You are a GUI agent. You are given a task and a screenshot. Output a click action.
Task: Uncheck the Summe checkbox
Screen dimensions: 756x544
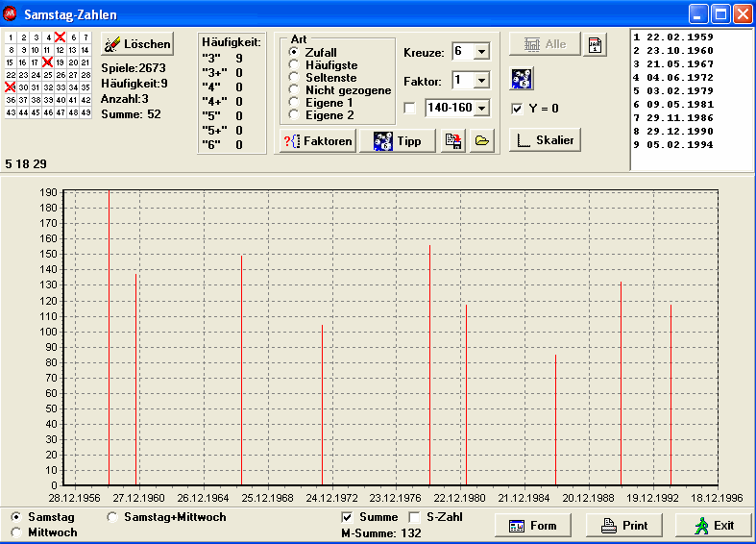(x=348, y=517)
